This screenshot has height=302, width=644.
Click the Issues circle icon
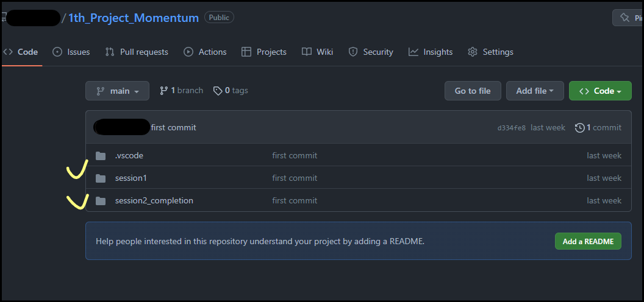[57, 52]
